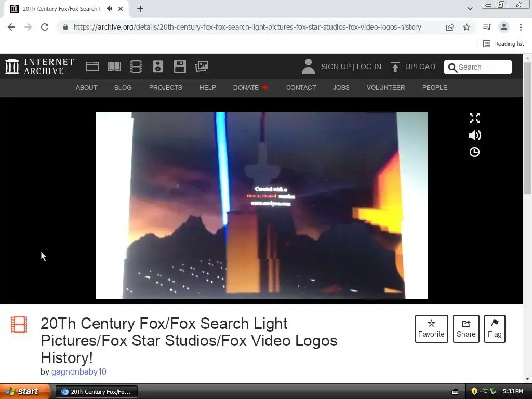Click the user avatar icon

[x=308, y=66]
